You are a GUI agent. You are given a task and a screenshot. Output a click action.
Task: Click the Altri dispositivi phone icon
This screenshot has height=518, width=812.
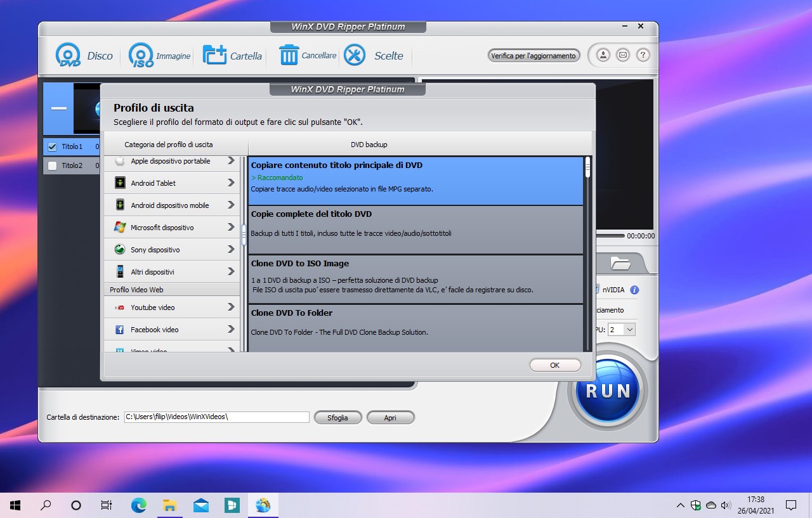(120, 271)
